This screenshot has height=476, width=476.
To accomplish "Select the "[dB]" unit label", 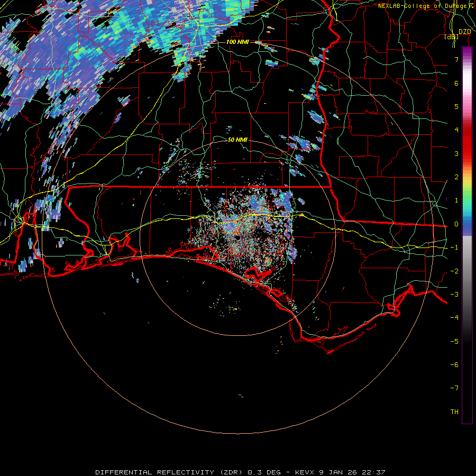I will [452, 36].
